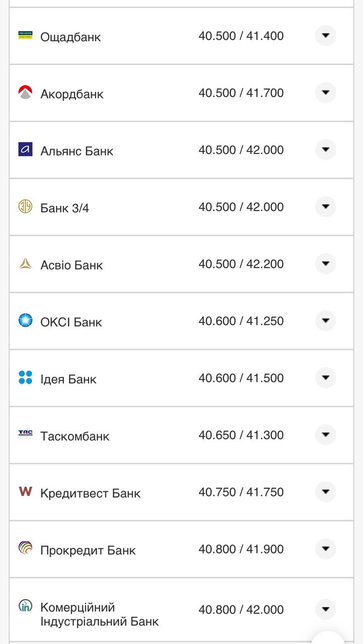The height and width of the screenshot is (644, 363).
Task: Open the Кредитвест Банк name link
Action: click(x=90, y=493)
